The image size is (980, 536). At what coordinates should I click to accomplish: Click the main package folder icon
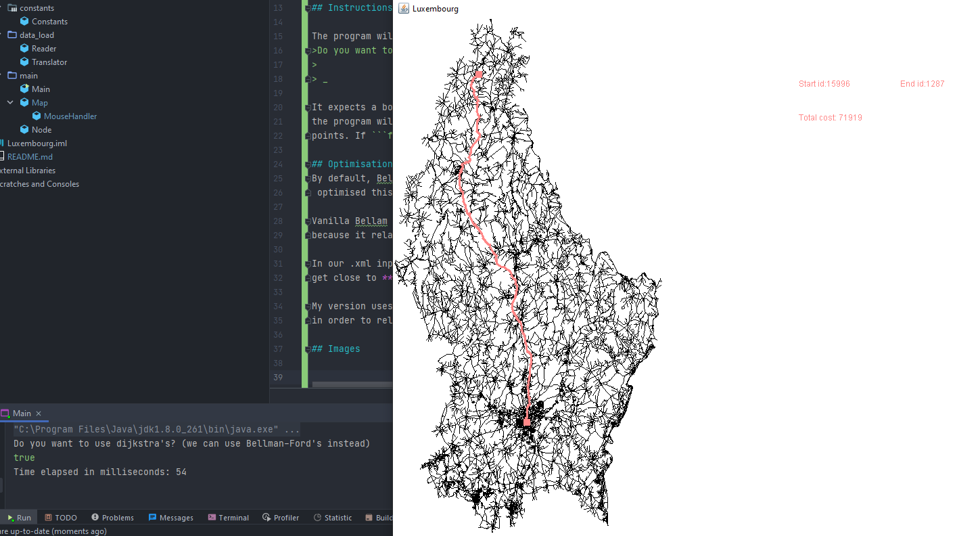click(12, 76)
